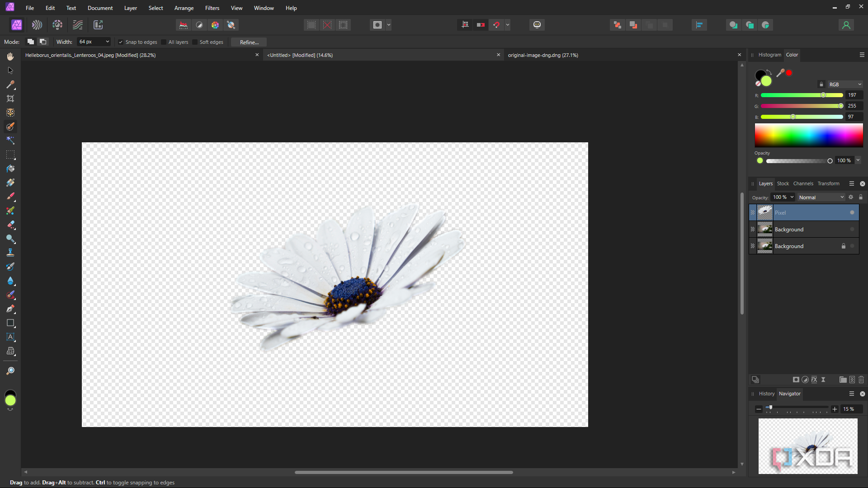Select the Move tool arrow

[x=10, y=70]
